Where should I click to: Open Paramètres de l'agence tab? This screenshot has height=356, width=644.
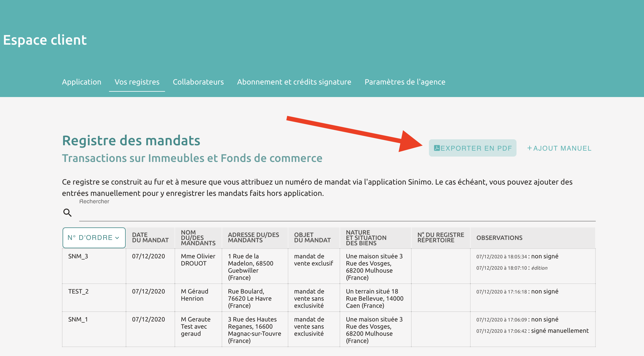pos(405,82)
